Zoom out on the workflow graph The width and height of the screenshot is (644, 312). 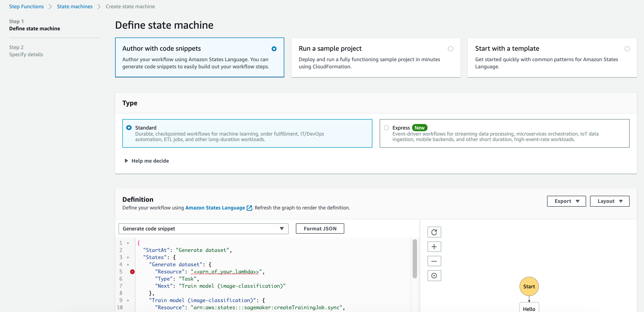point(434,261)
